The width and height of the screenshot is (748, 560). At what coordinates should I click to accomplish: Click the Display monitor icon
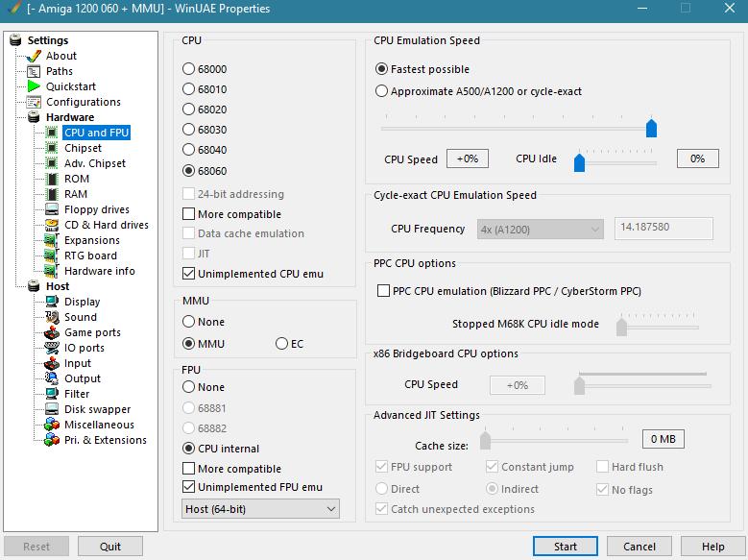52,302
